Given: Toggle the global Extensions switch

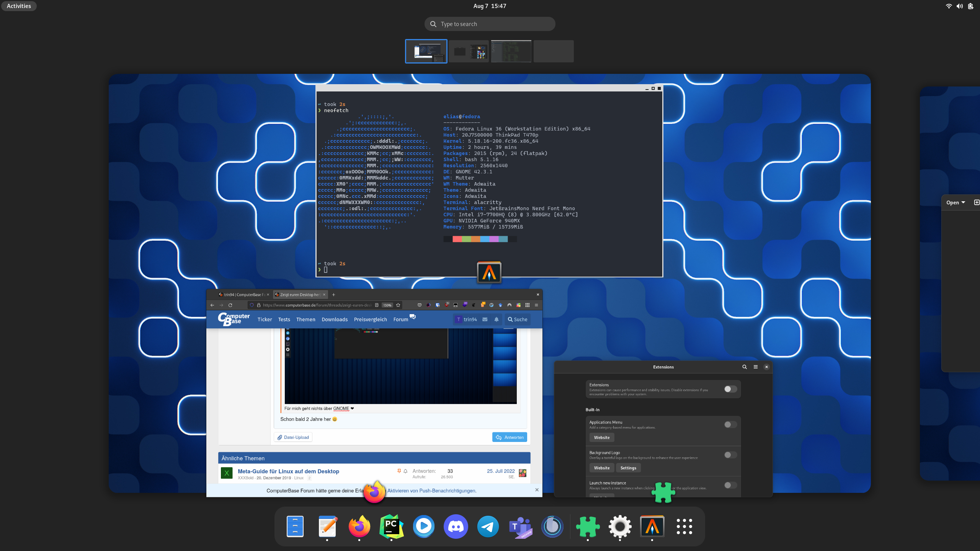Looking at the screenshot, I should [x=730, y=389].
